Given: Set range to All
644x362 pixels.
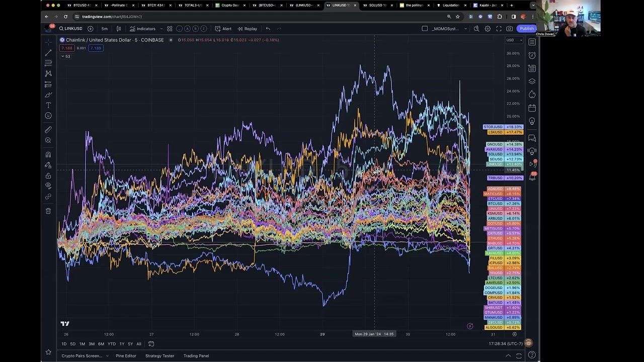Looking at the screenshot, I should coord(139,344).
